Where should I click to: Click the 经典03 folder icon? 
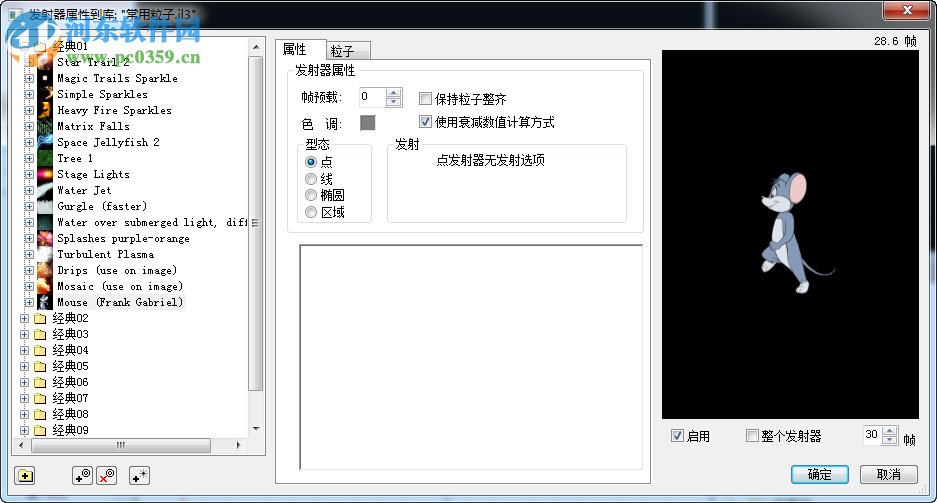[x=40, y=335]
